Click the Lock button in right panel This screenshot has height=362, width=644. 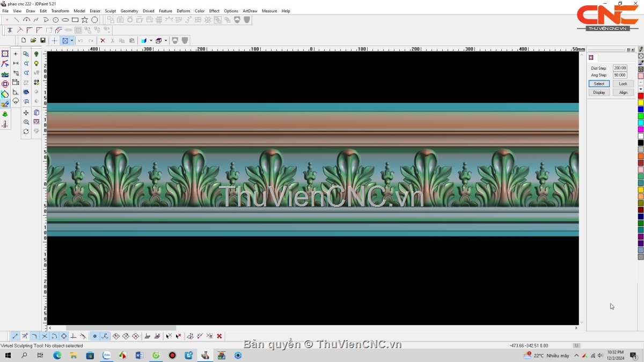pos(623,84)
